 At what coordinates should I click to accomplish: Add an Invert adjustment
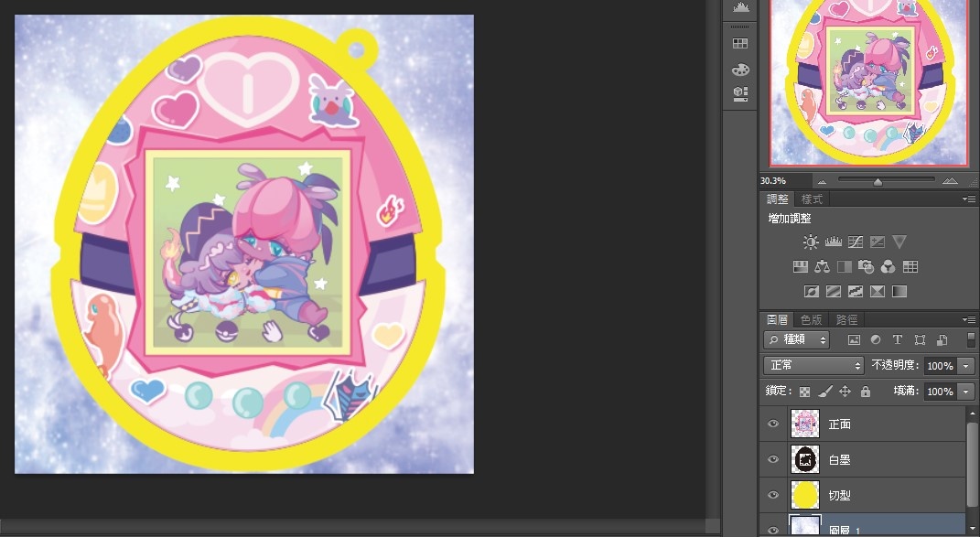(812, 291)
